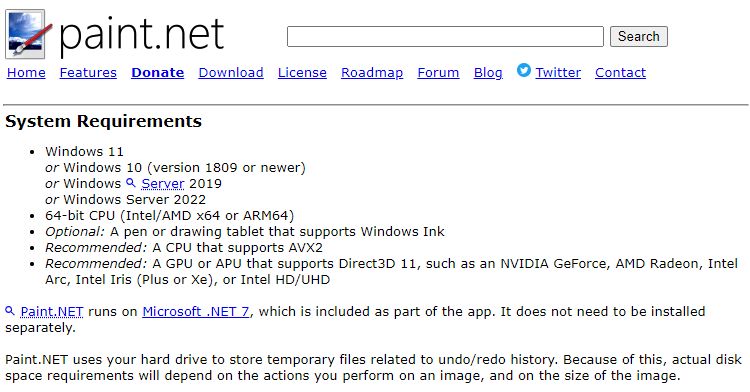Open the Contact page
This screenshot has width=750, height=392.
(620, 73)
